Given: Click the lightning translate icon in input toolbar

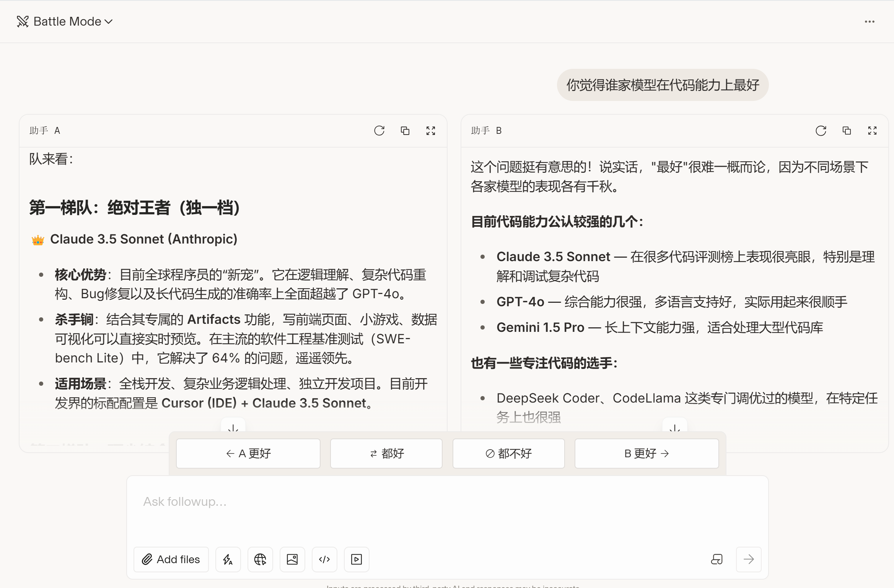Looking at the screenshot, I should pyautogui.click(x=228, y=559).
